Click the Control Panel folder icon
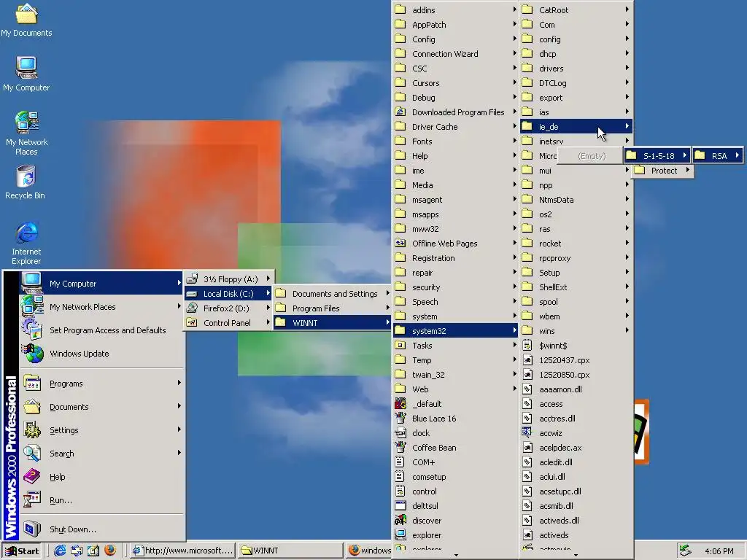 pyautogui.click(x=192, y=322)
